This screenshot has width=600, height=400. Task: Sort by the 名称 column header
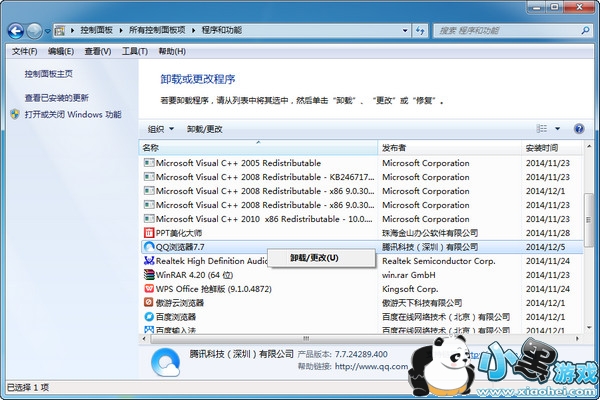[258, 148]
